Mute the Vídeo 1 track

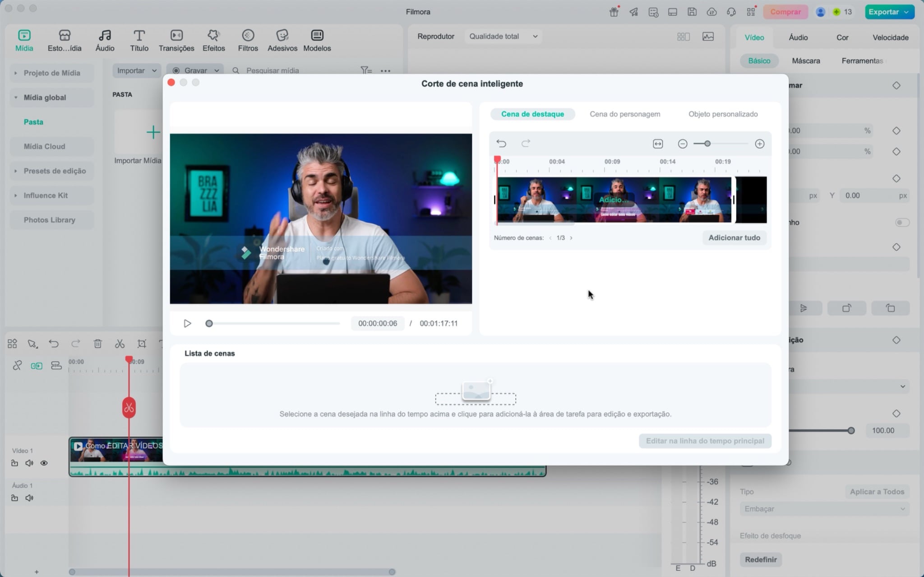29,463
